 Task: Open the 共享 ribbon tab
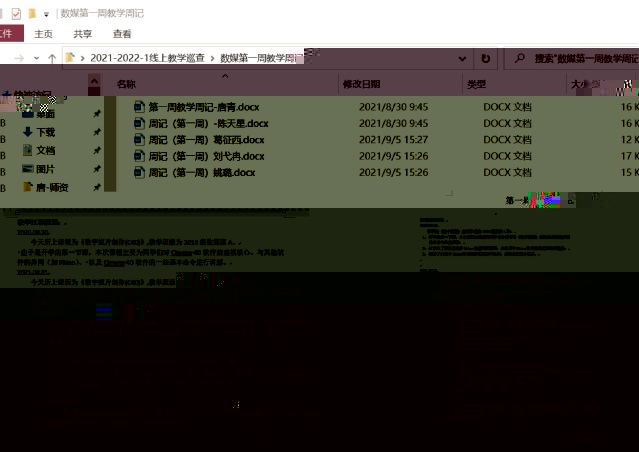click(x=83, y=34)
